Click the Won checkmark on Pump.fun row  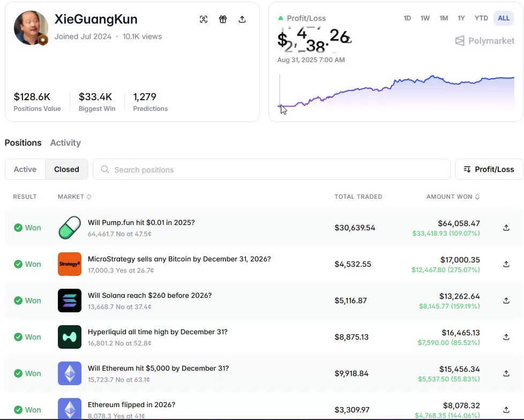(18, 228)
